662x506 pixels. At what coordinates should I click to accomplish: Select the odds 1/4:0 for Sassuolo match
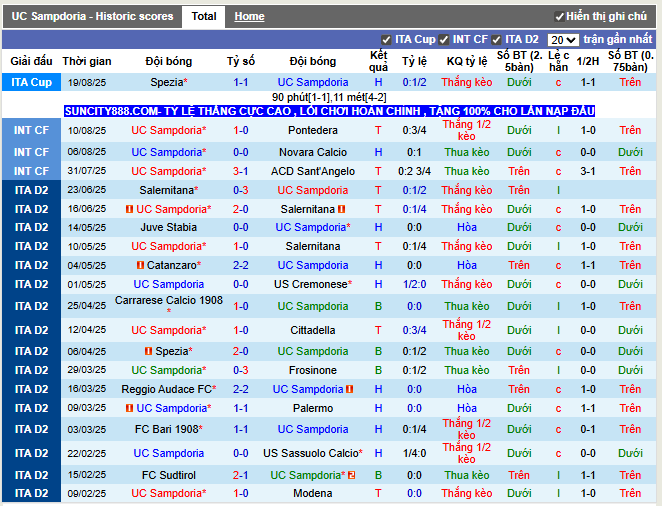coord(414,453)
